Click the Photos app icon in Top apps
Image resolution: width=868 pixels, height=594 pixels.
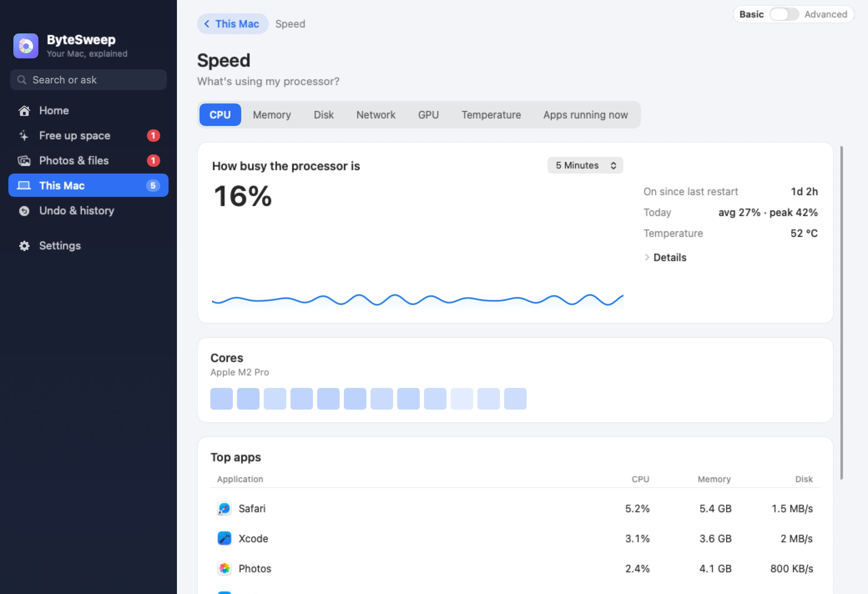(225, 569)
